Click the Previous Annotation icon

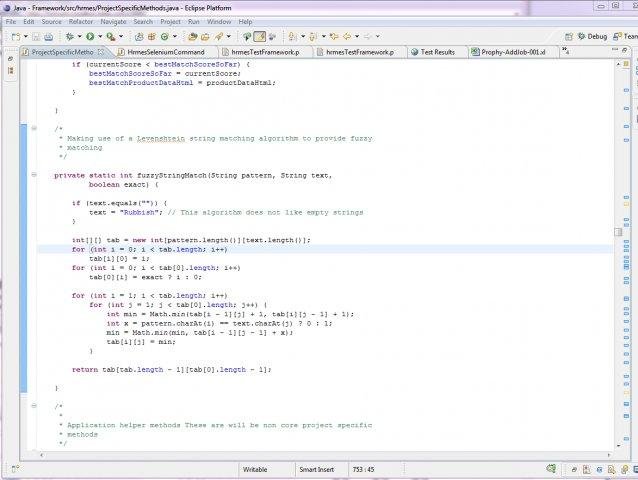pos(313,37)
